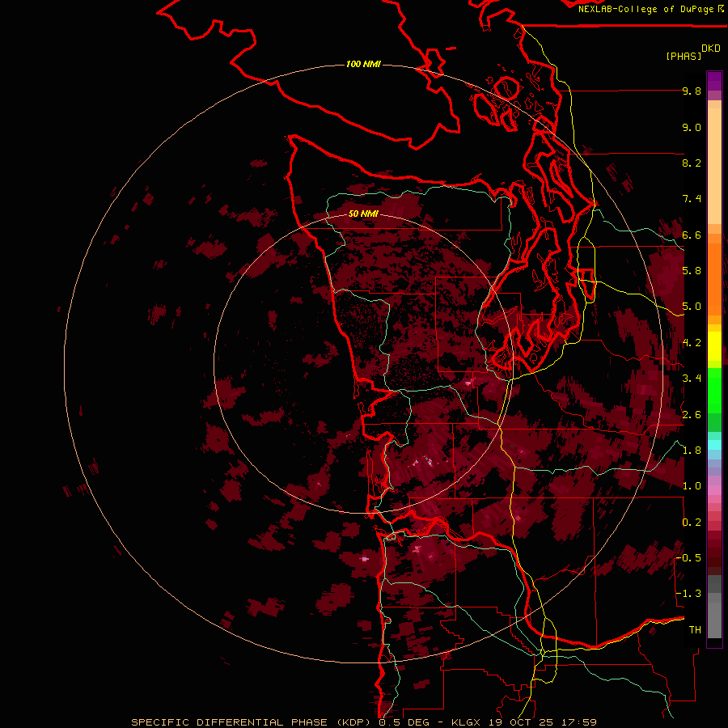
Task: Click the 5.8 scale value
Action: 692,271
